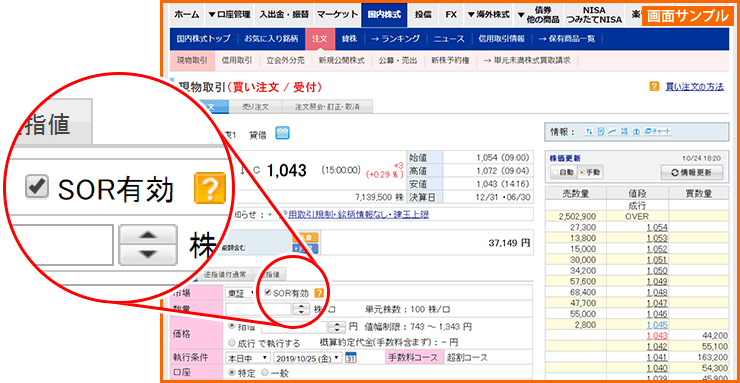Screen dimensions: 740x383
Task: Open → 保有商品一覧 in the blue submenu
Action: click(x=567, y=39)
